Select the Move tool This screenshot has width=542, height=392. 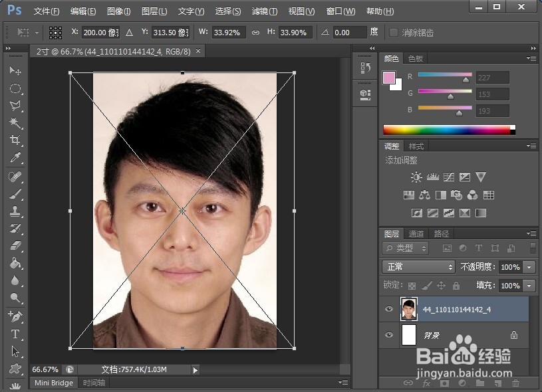[15, 70]
